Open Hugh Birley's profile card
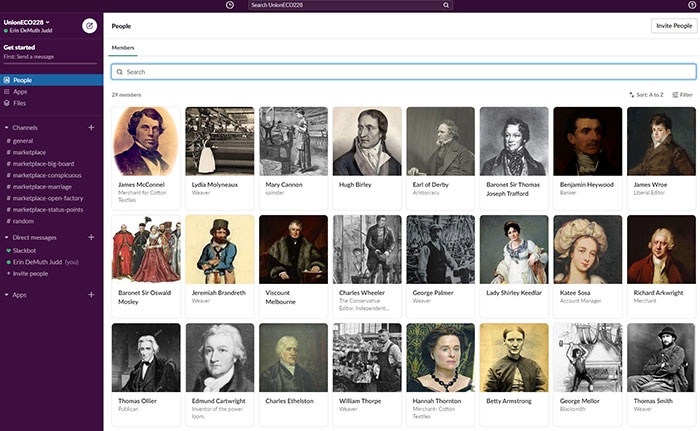 (367, 158)
